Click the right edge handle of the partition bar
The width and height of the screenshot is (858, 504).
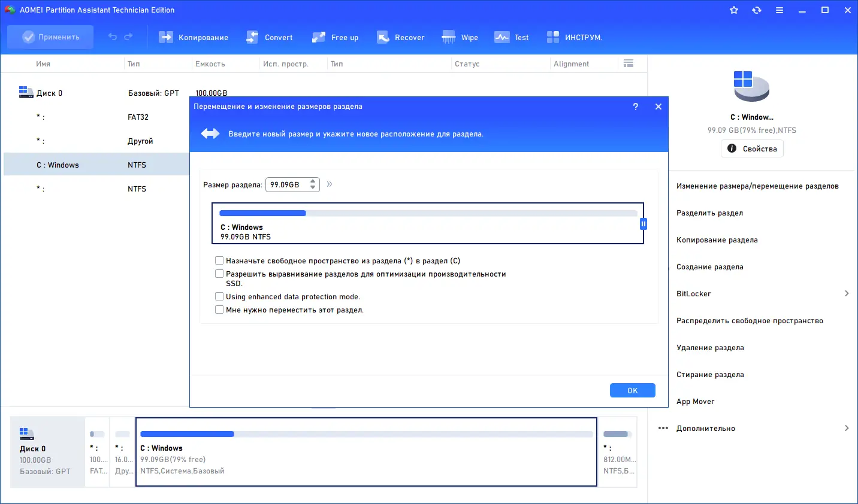tap(643, 224)
